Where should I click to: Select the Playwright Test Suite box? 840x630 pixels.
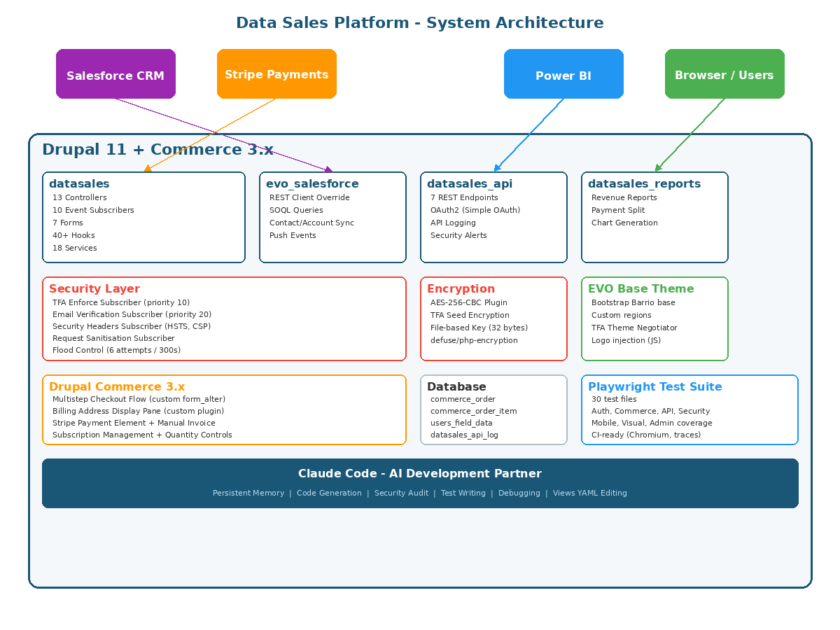[689, 409]
